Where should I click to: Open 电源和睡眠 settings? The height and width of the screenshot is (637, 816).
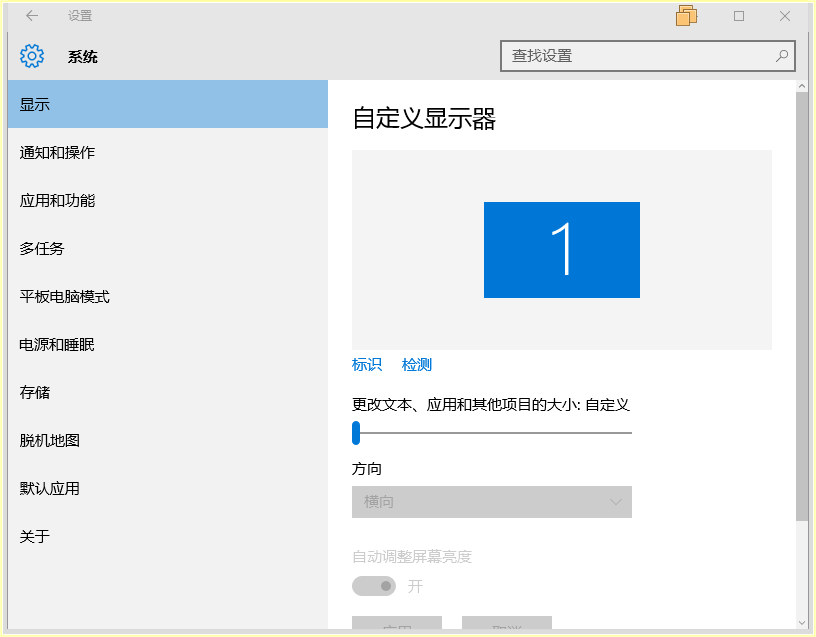168,345
